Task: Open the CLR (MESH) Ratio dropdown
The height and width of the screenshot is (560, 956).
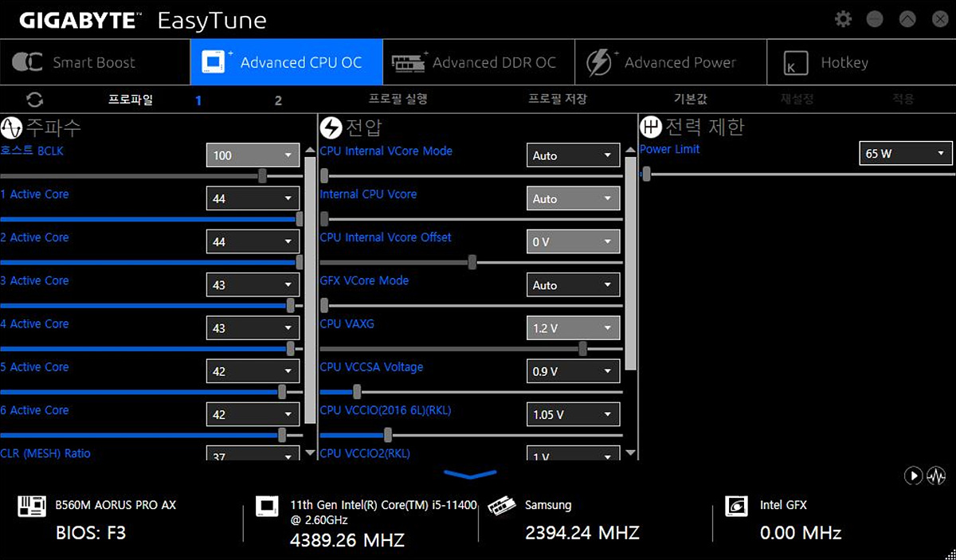Action: tap(253, 454)
